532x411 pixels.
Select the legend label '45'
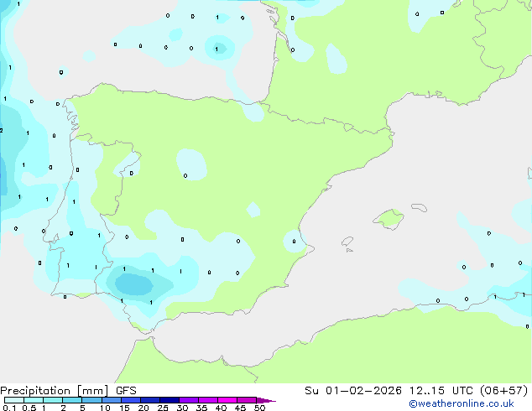(x=240, y=408)
